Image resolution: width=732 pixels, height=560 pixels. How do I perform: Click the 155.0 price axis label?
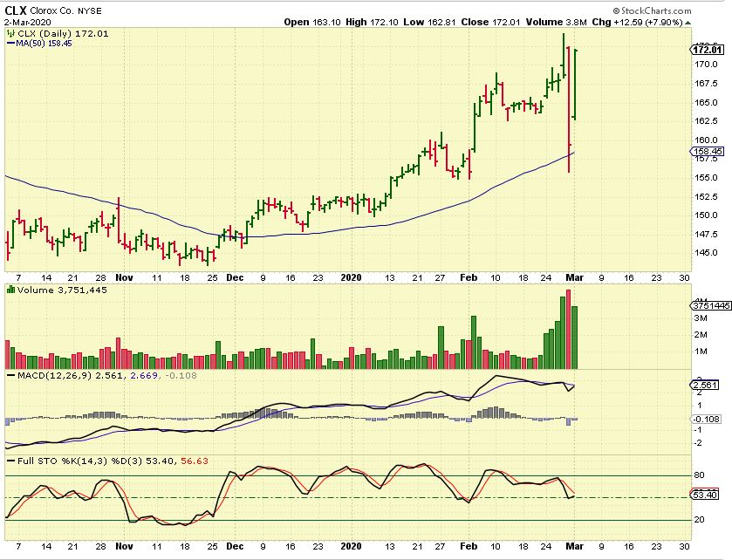(707, 178)
